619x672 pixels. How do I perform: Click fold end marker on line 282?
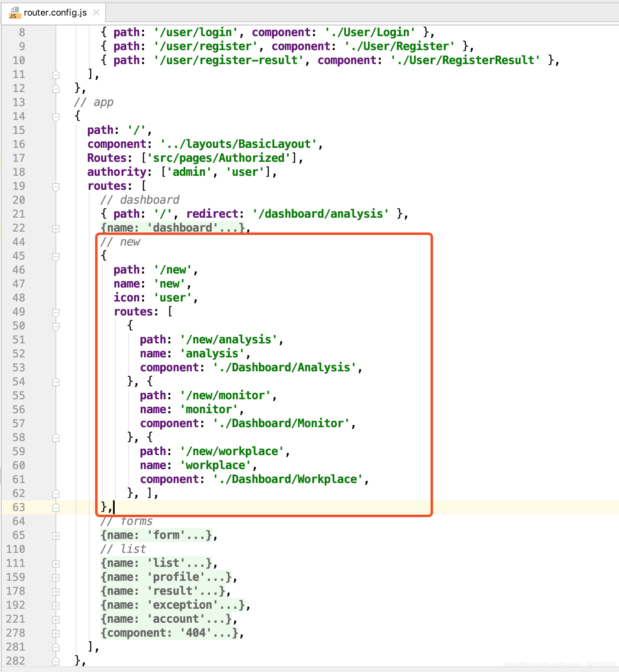coord(56,661)
